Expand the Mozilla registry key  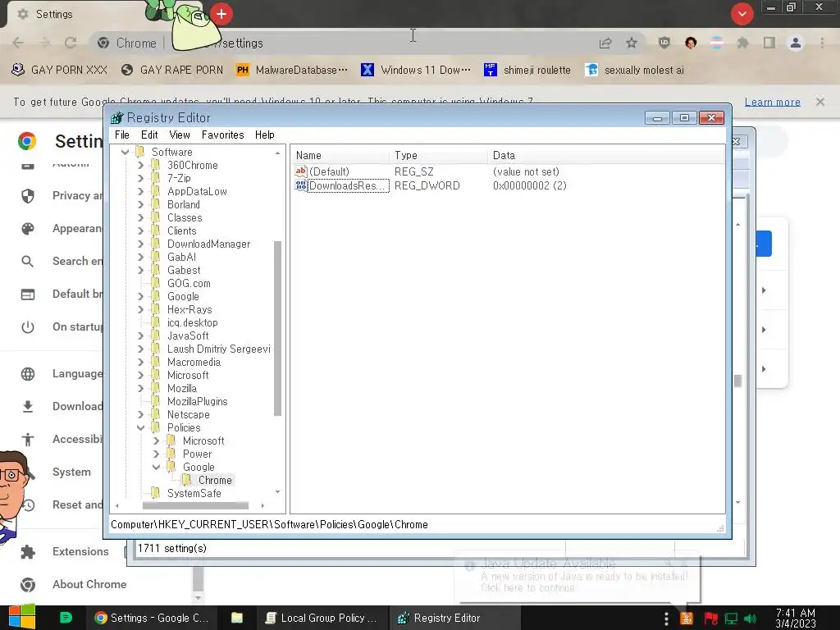point(140,388)
